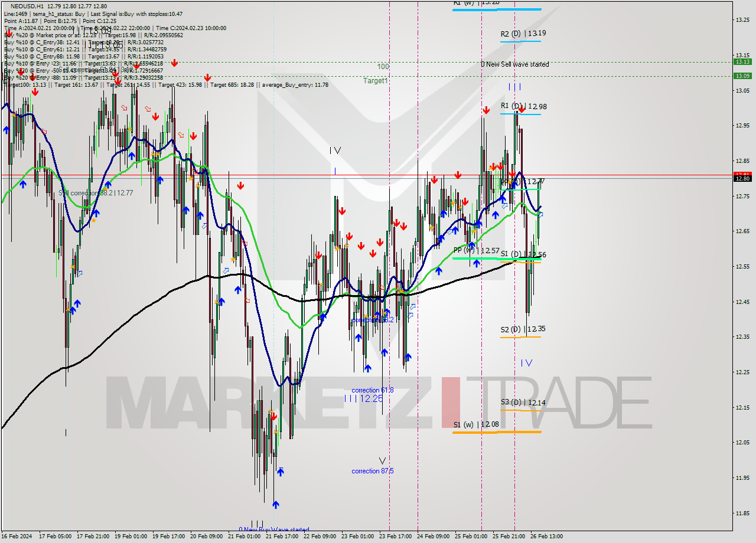Select the 'S1 (D) | 12.56' label
756x543 pixels.
click(523, 254)
